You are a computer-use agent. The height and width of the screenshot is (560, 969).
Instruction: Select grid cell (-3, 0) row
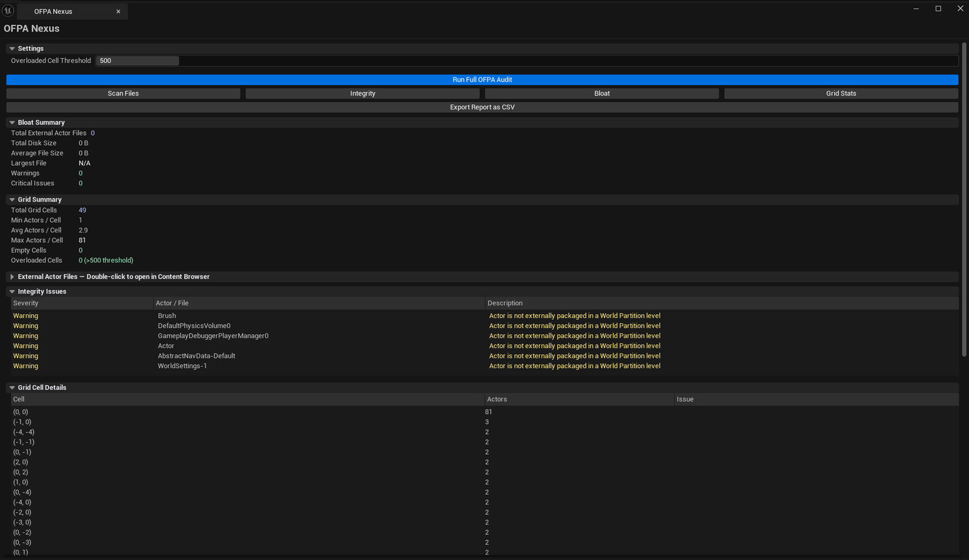[484, 522]
